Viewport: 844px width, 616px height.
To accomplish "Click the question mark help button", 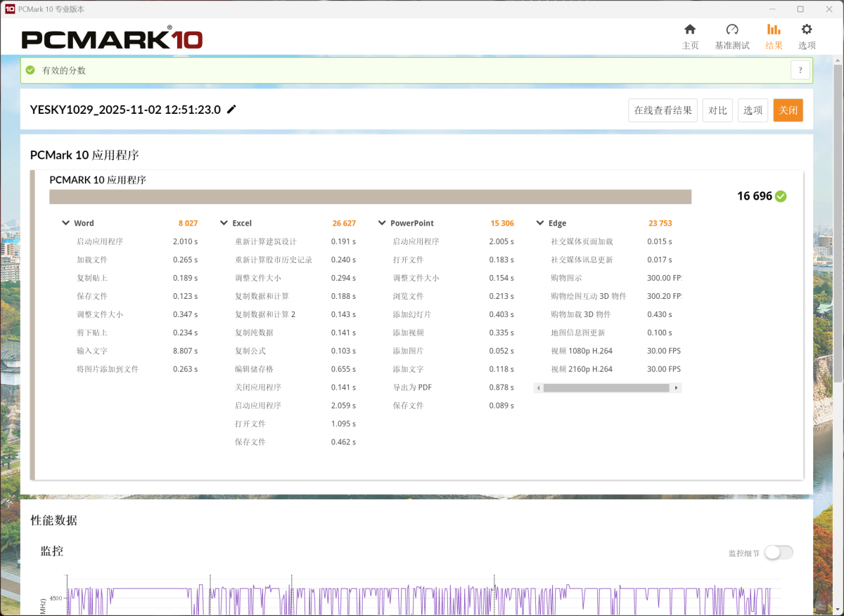I will click(800, 70).
